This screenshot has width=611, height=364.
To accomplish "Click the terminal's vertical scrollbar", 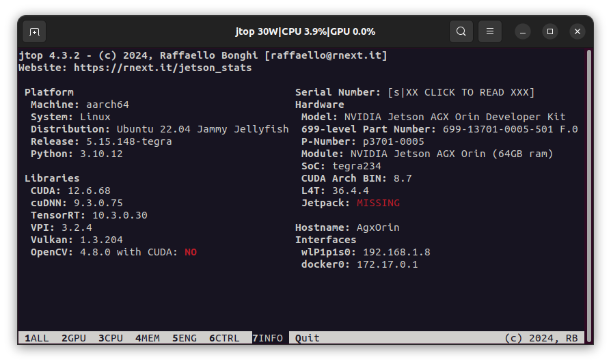I will 588,191.
